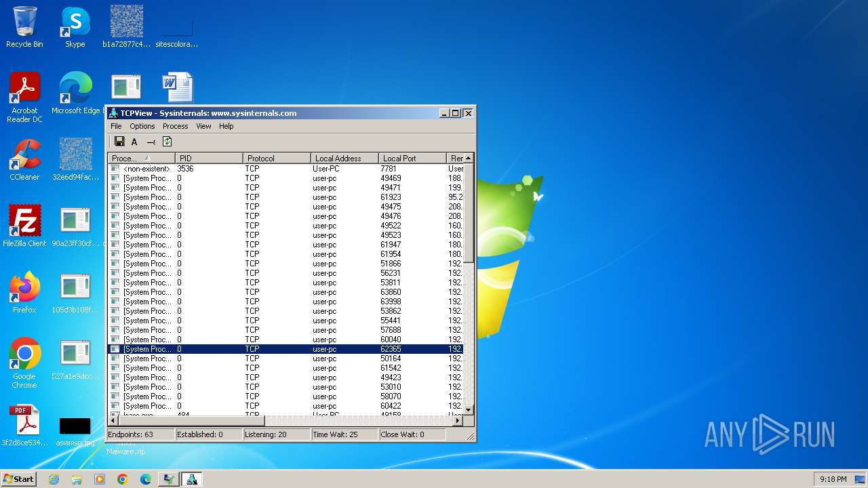The image size is (868, 488).
Task: Select the Google Chrome desktop shortcut
Action: 24,363
